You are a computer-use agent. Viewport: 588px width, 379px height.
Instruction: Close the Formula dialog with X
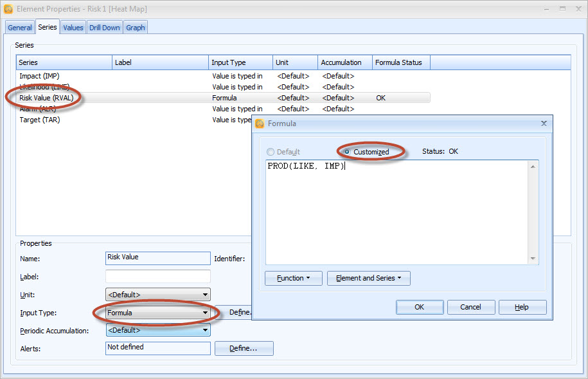pyautogui.click(x=543, y=124)
